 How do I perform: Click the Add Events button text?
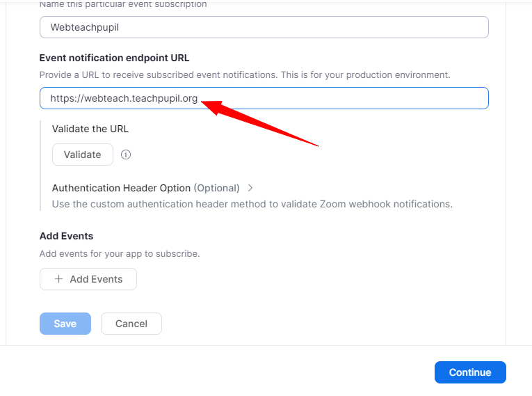pos(96,279)
